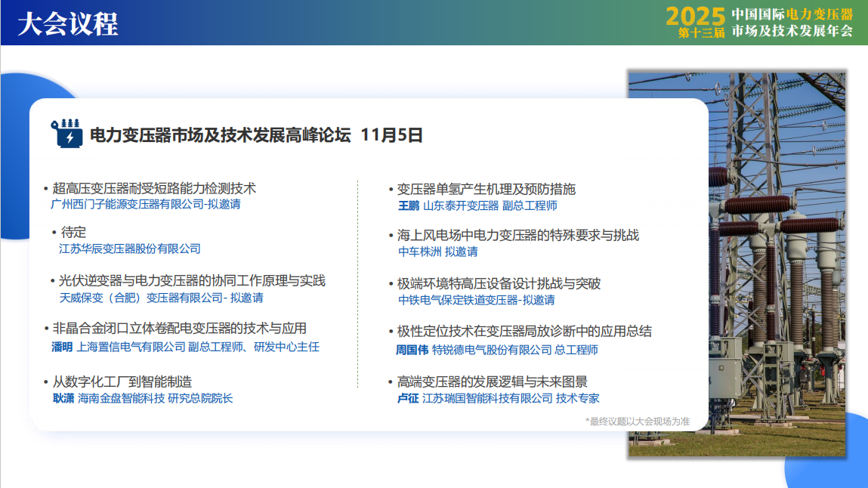Click speaker name 耿潇
868x488 pixels.
coord(63,398)
